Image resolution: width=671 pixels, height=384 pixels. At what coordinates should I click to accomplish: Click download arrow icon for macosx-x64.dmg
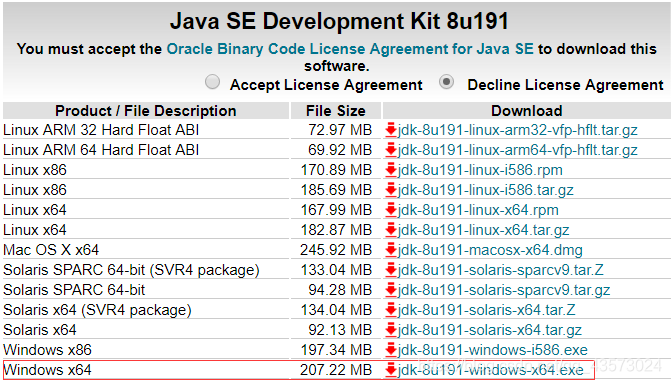coord(391,250)
